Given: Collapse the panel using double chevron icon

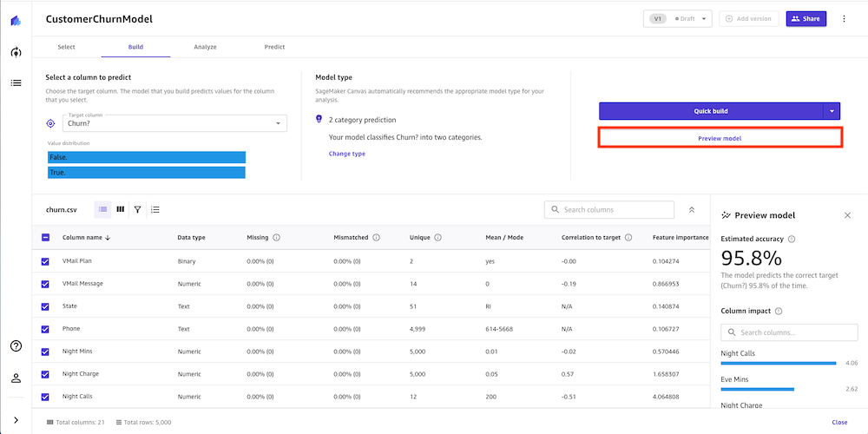Looking at the screenshot, I should 692,210.
